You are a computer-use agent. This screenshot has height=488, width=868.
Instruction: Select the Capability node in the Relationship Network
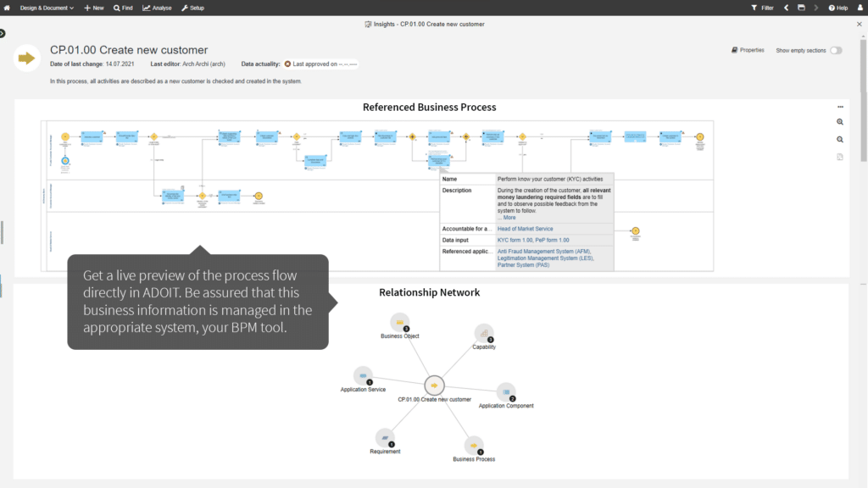484,334
